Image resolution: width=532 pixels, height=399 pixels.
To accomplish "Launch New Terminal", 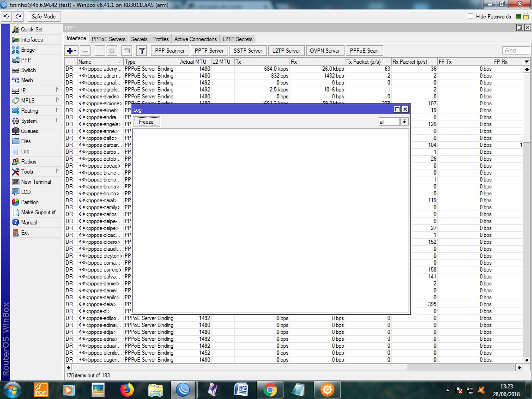I will [36, 182].
